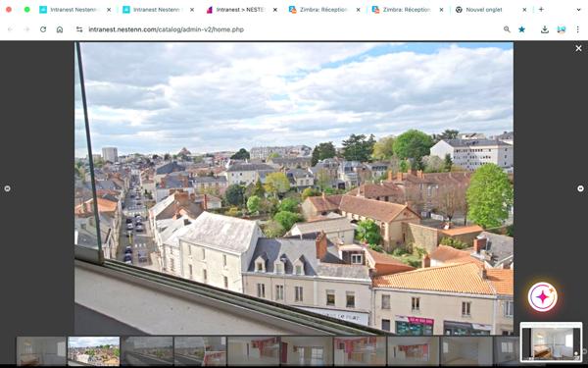Click the intranest.nestenn.com address bar URL

point(167,29)
